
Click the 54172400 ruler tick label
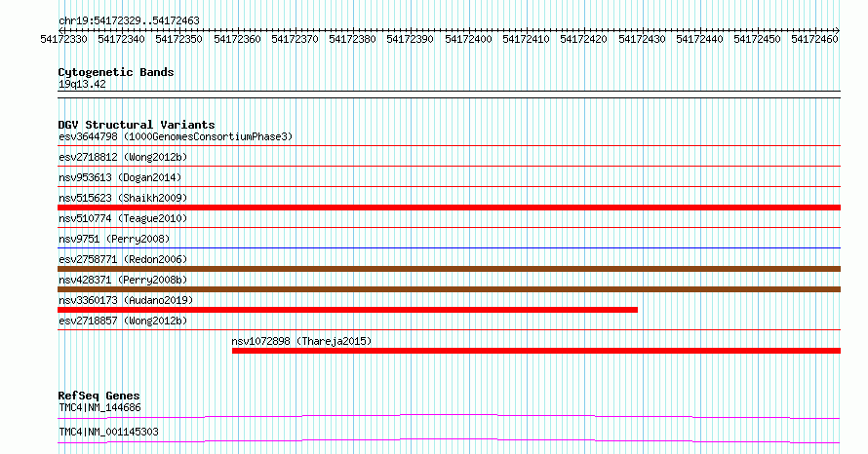[x=468, y=39]
